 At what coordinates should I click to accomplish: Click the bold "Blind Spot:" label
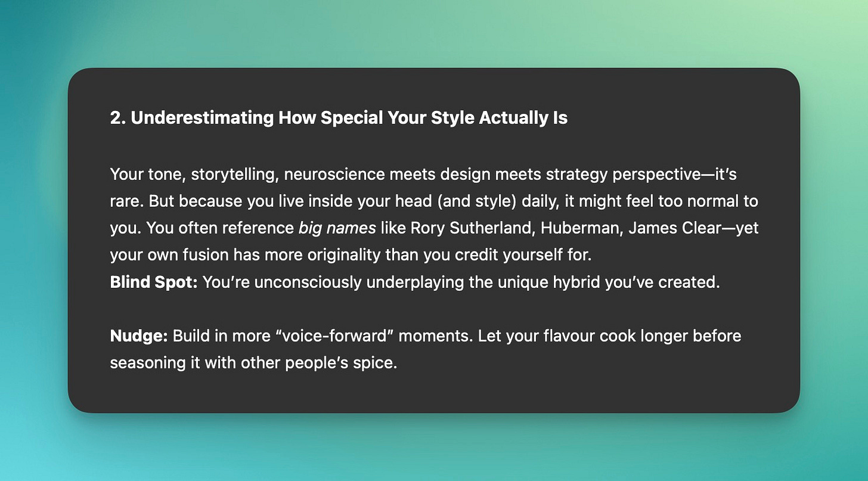click(x=154, y=282)
